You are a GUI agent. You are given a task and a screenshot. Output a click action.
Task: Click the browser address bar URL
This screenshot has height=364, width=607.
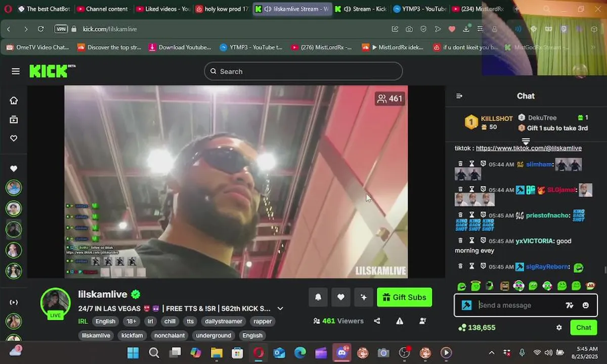[110, 29]
